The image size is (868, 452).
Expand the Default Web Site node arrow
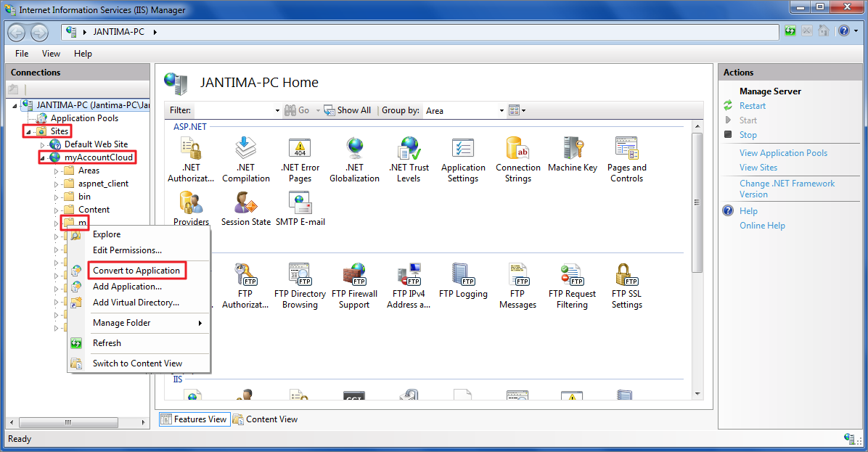point(42,145)
